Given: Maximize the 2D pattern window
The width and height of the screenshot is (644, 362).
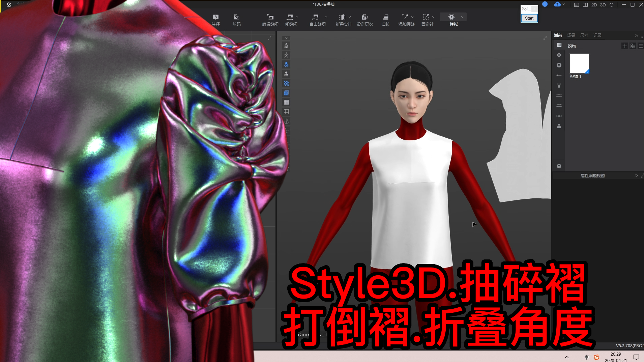Looking at the screenshot, I should click(x=269, y=38).
